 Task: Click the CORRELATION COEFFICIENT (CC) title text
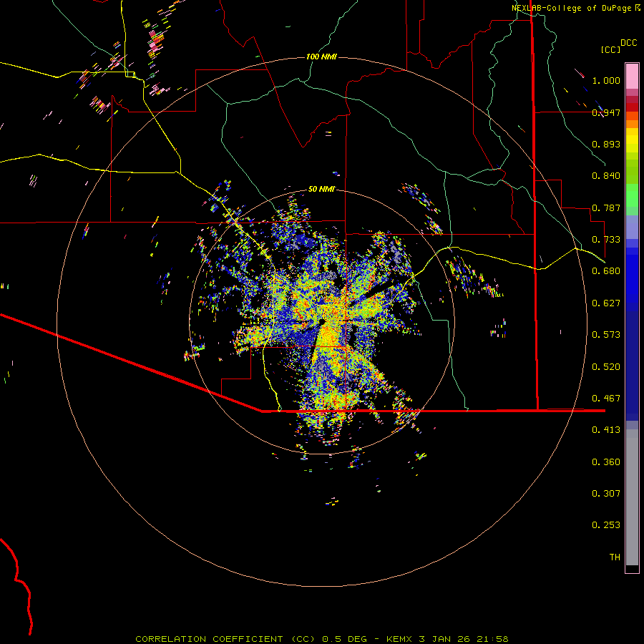click(227, 639)
